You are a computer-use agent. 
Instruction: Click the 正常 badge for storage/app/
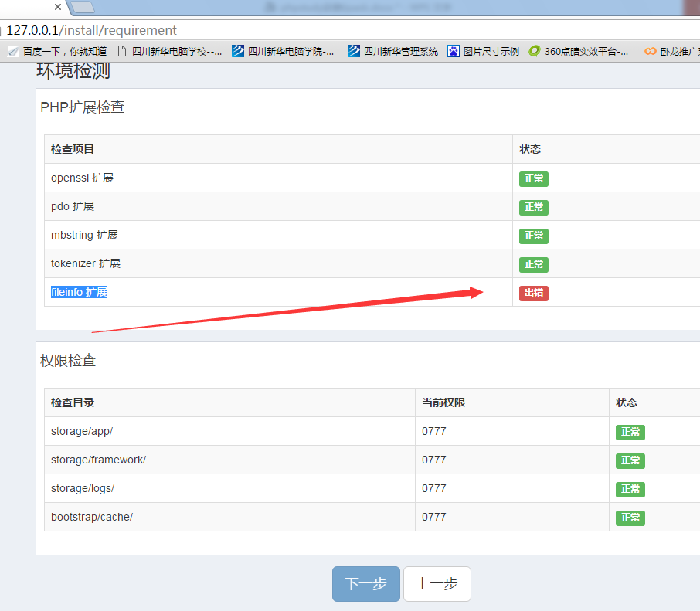point(630,432)
